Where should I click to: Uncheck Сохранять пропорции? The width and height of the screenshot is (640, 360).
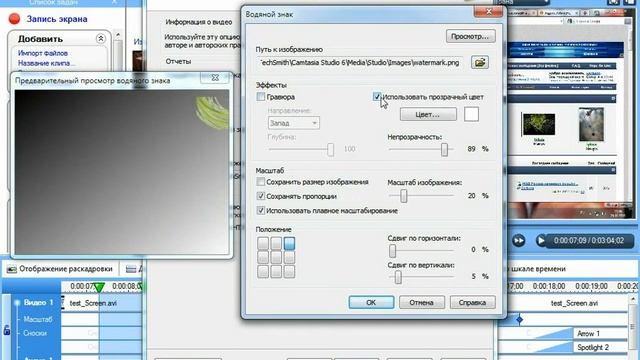pyautogui.click(x=261, y=196)
